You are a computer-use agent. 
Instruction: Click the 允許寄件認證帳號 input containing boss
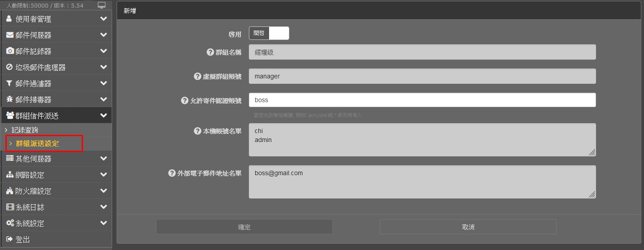coord(422,100)
